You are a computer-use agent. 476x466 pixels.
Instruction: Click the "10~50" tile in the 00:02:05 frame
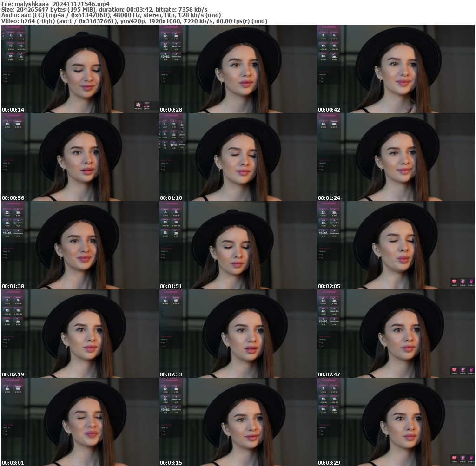click(324, 232)
